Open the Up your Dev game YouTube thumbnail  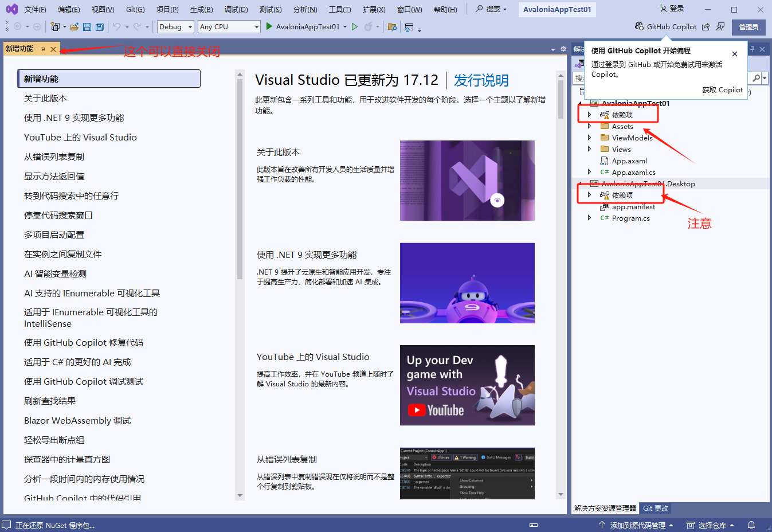coord(467,385)
